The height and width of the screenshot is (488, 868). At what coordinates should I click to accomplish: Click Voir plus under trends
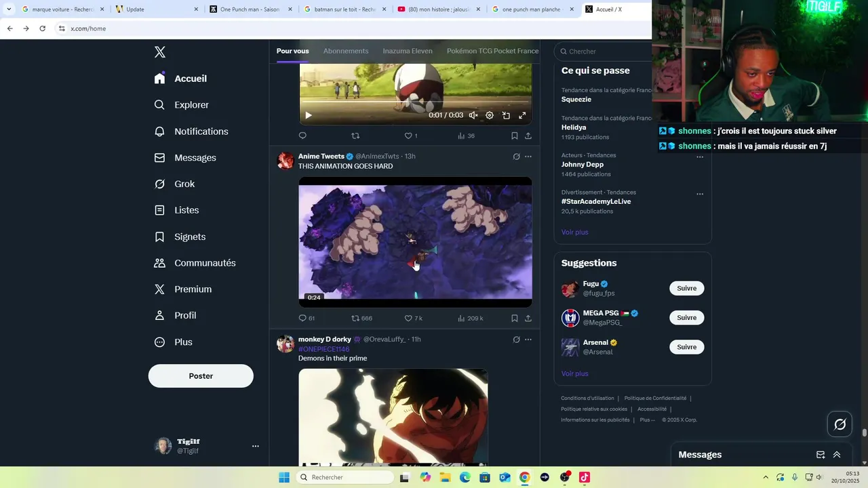coord(574,232)
